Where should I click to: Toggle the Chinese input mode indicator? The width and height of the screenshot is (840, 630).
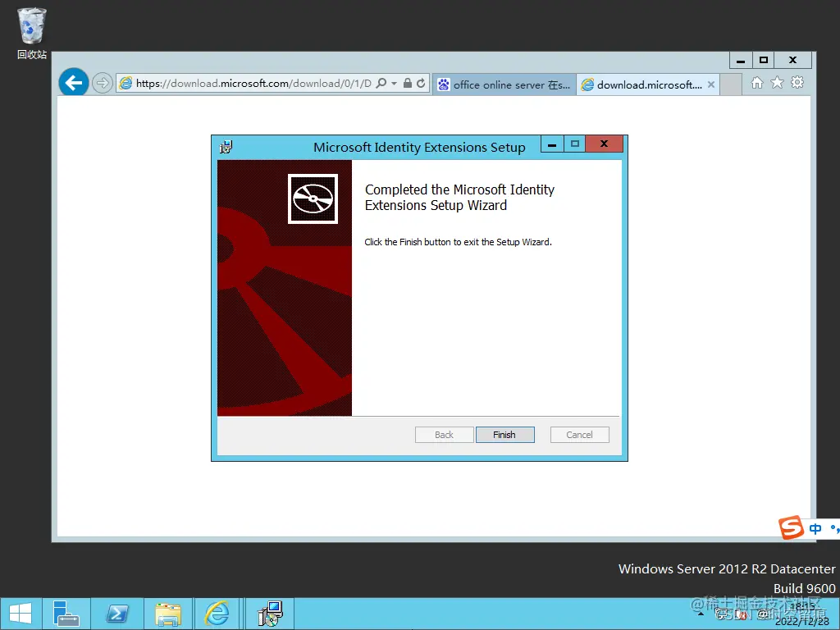pos(815,529)
